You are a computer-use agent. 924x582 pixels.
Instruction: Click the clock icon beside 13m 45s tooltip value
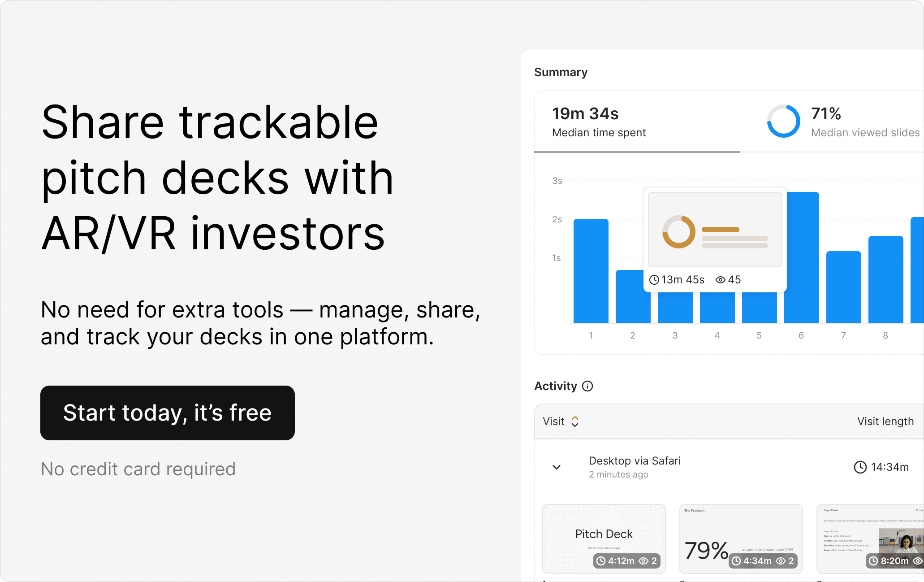[654, 279]
